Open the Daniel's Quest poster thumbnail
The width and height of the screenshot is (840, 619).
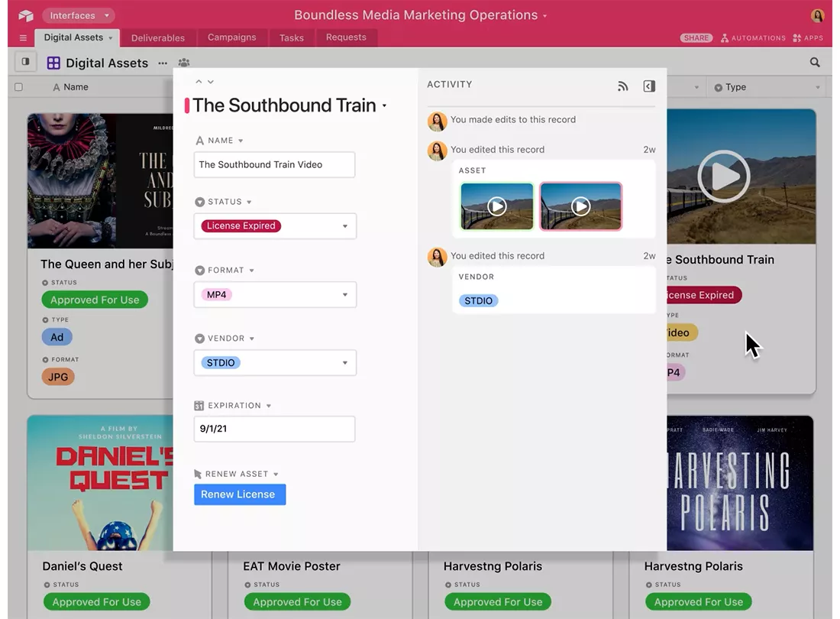(x=100, y=483)
